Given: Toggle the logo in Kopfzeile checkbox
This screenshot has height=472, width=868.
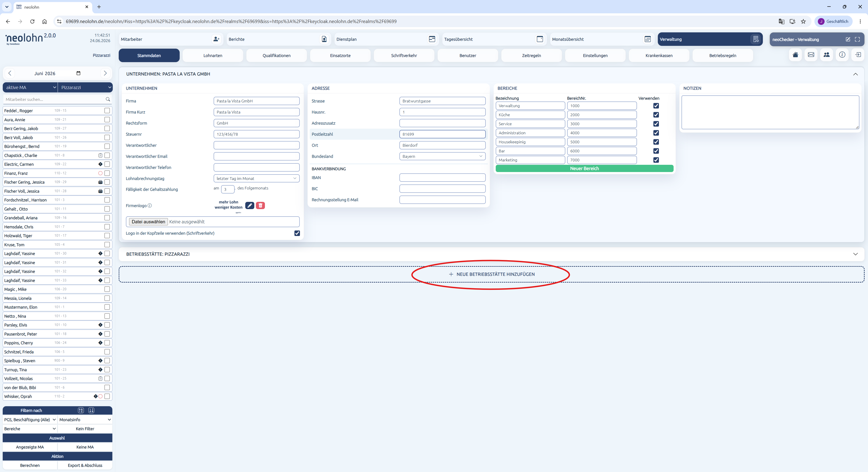Looking at the screenshot, I should [x=297, y=233].
